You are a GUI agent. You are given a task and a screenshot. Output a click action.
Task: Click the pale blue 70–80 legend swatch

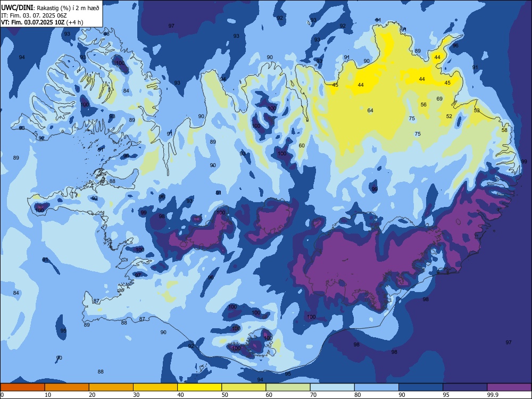pyautogui.click(x=332, y=387)
